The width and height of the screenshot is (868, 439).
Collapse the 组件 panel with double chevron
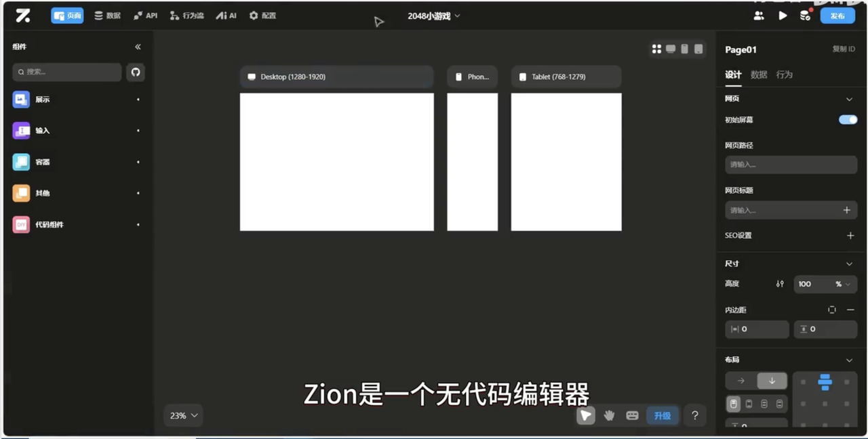[x=138, y=47]
